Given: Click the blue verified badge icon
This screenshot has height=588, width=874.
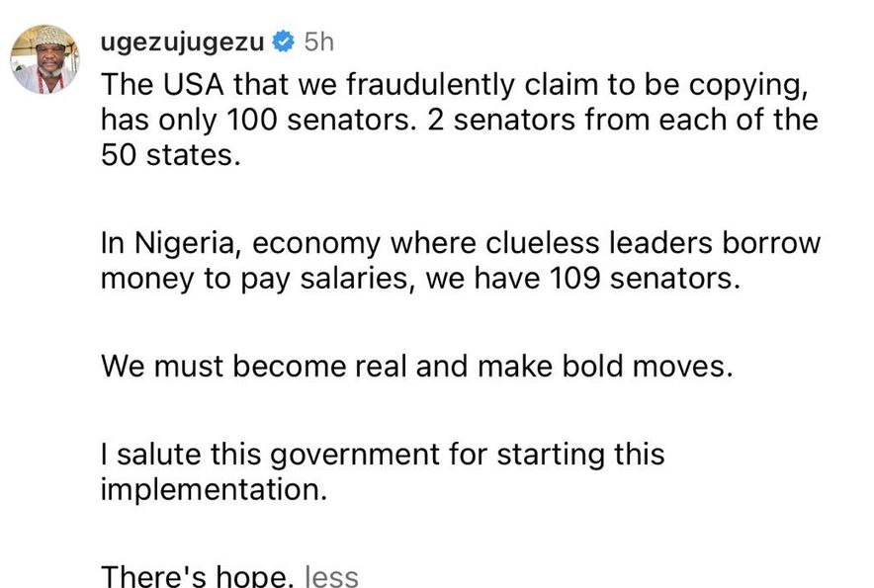Looking at the screenshot, I should [283, 42].
